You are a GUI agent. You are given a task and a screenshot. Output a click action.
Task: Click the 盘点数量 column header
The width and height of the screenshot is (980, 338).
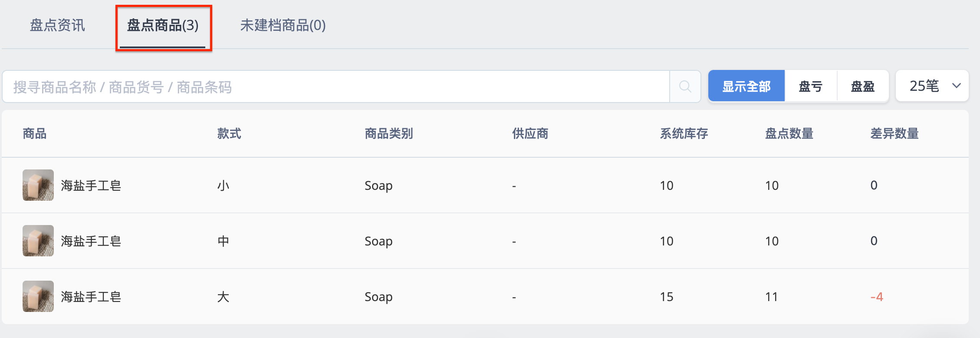[789, 133]
